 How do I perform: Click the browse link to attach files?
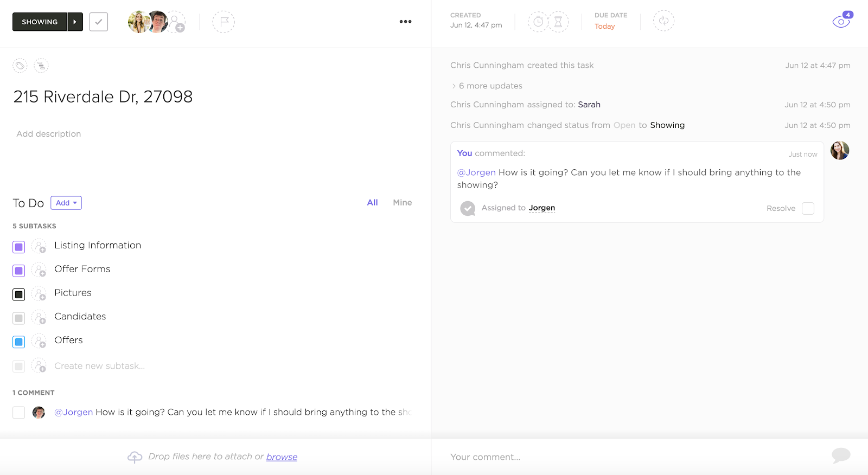click(x=282, y=457)
